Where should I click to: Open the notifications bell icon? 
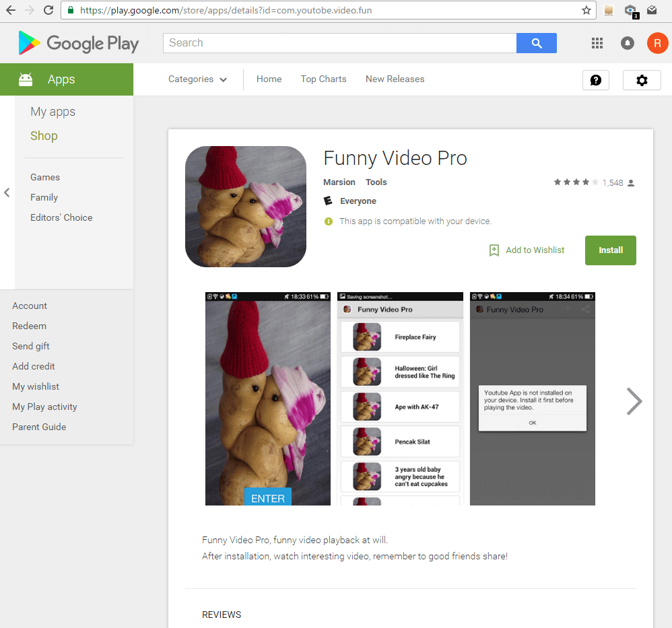628,43
